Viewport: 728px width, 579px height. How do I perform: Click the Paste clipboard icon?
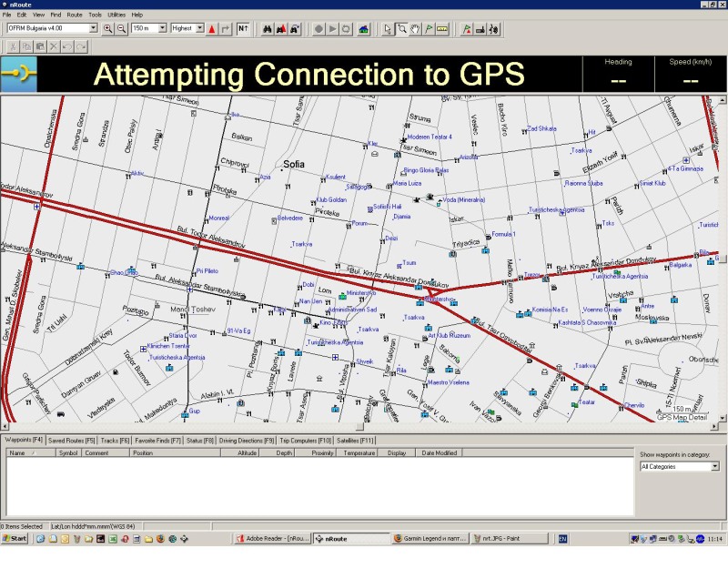(x=40, y=46)
